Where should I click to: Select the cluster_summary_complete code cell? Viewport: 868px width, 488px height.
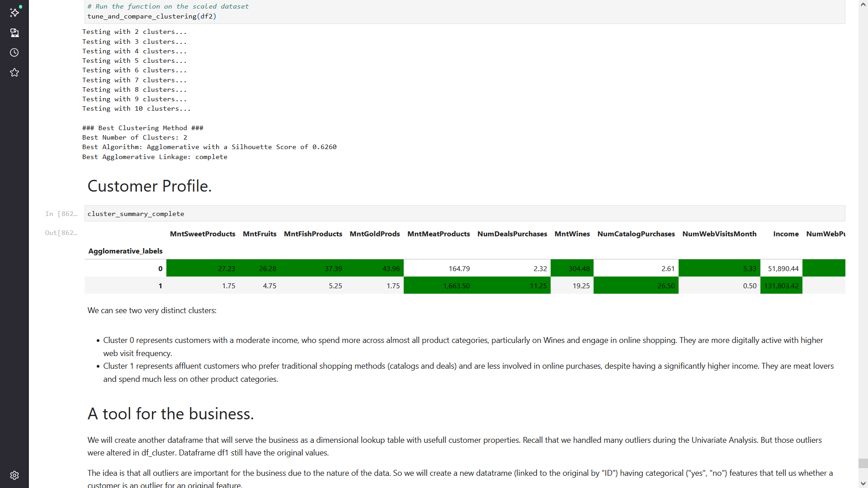pos(136,214)
